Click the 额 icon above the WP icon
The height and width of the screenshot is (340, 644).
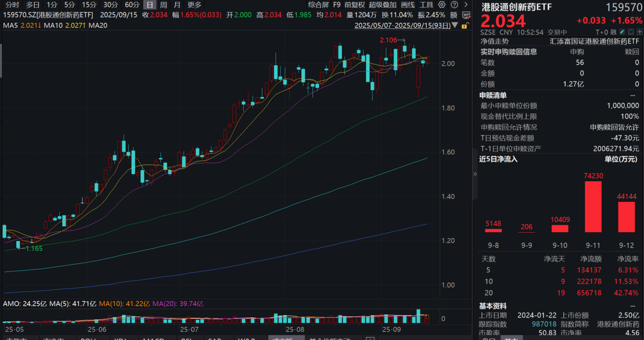pos(454,15)
